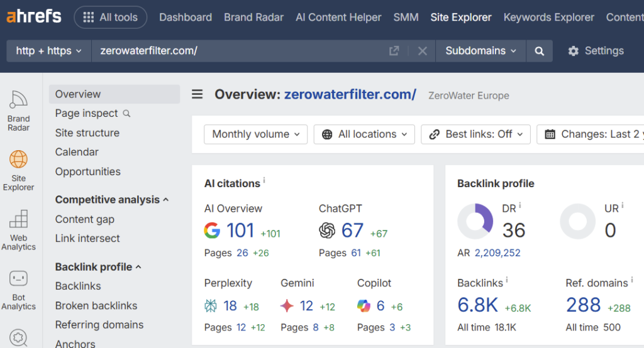Viewport: 644px width, 348px height.
Task: Go to Dashboard
Action: coord(186,17)
